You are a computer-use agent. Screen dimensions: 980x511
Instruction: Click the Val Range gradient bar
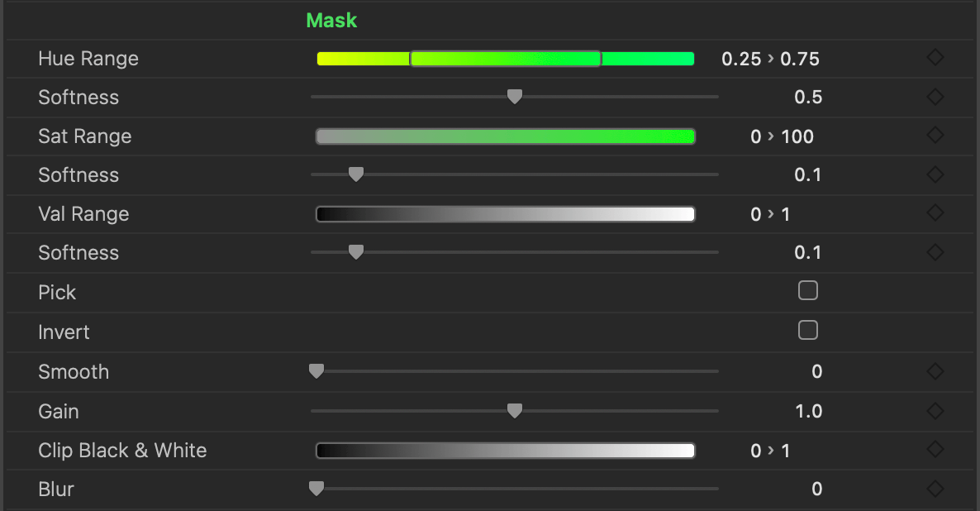[x=505, y=214]
